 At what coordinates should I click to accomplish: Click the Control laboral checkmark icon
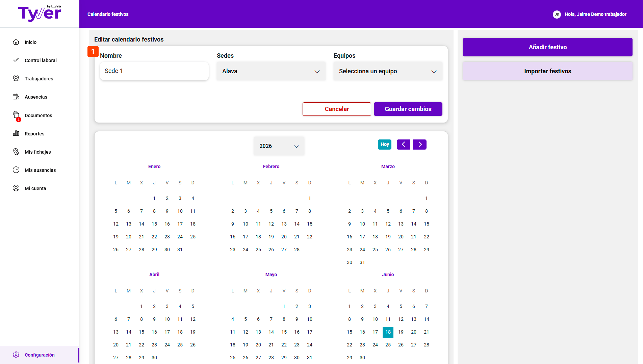click(x=16, y=60)
